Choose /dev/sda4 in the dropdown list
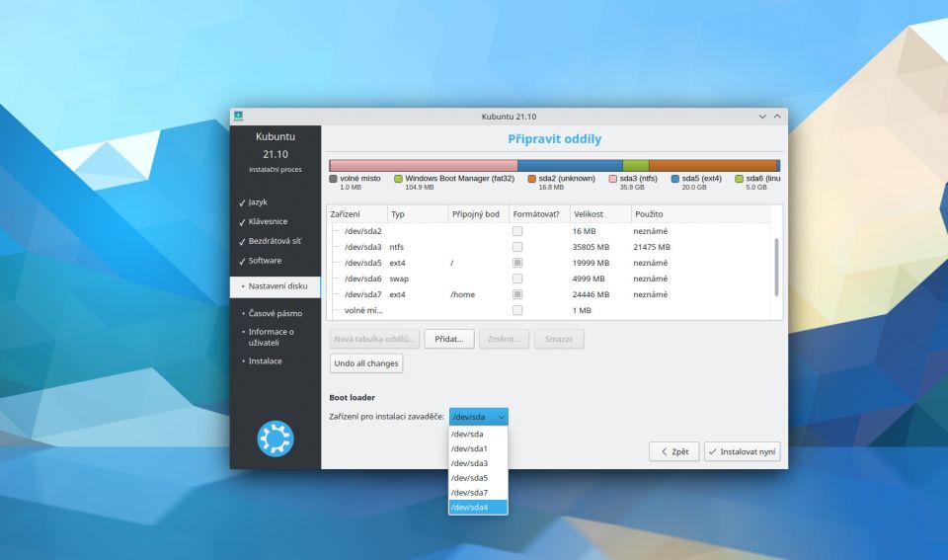Viewport: 948px width, 560px height. [x=478, y=507]
